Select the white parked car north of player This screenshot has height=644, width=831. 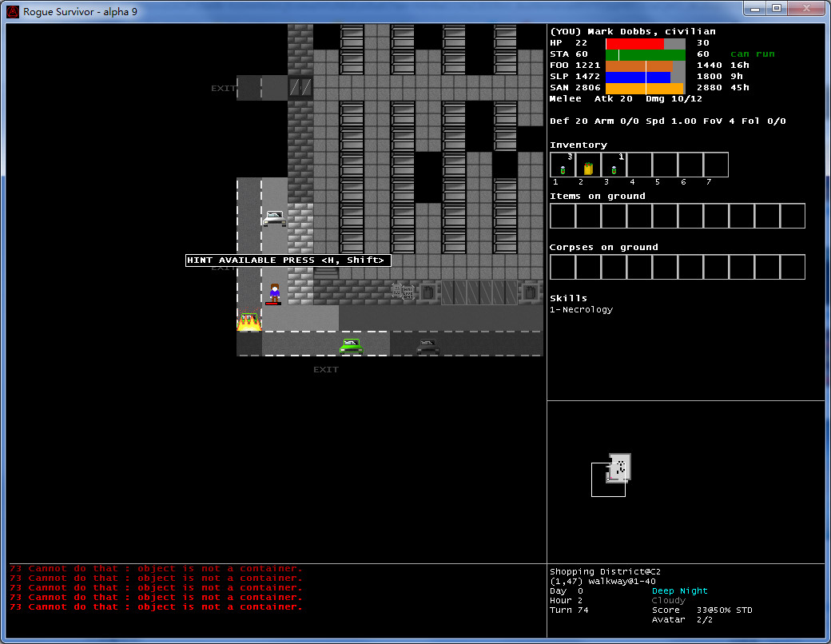tap(275, 218)
